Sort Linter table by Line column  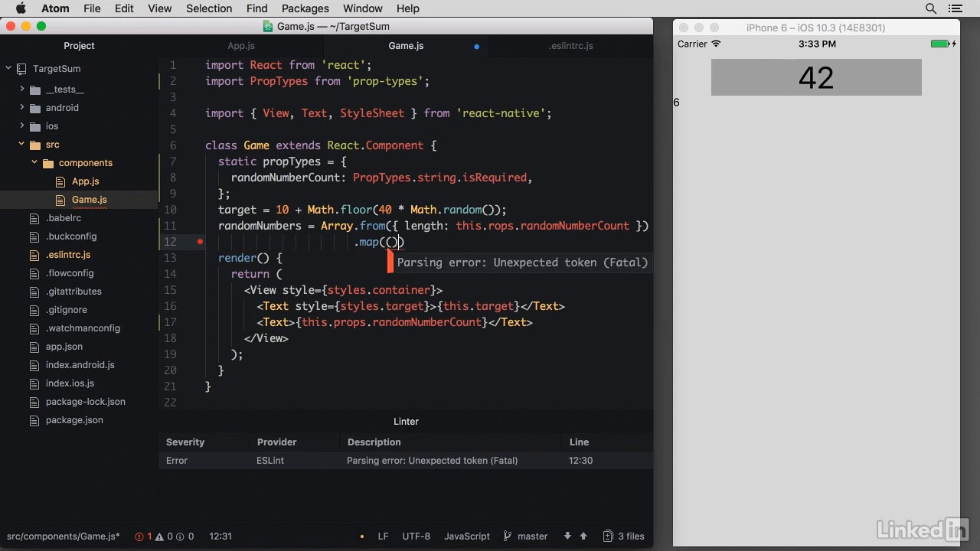click(579, 442)
